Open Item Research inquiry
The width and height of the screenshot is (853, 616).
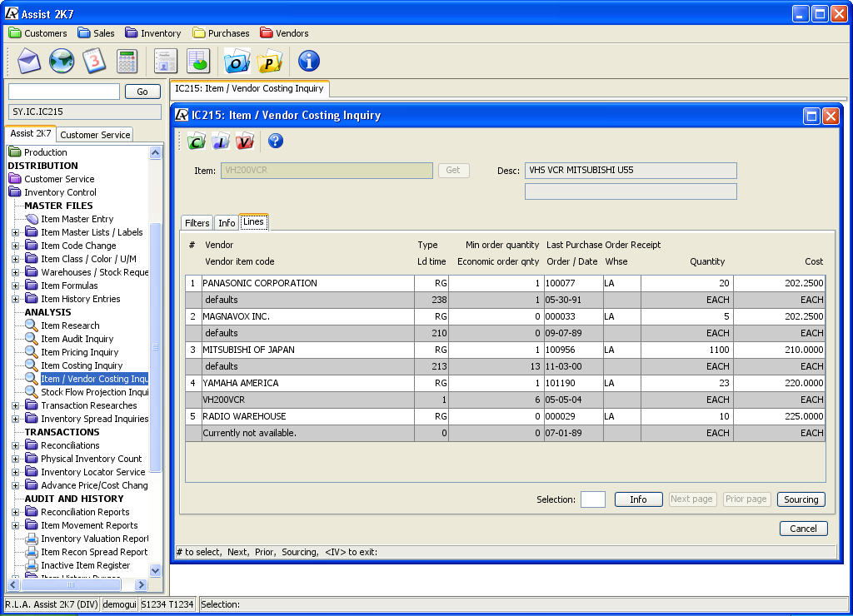pos(70,325)
